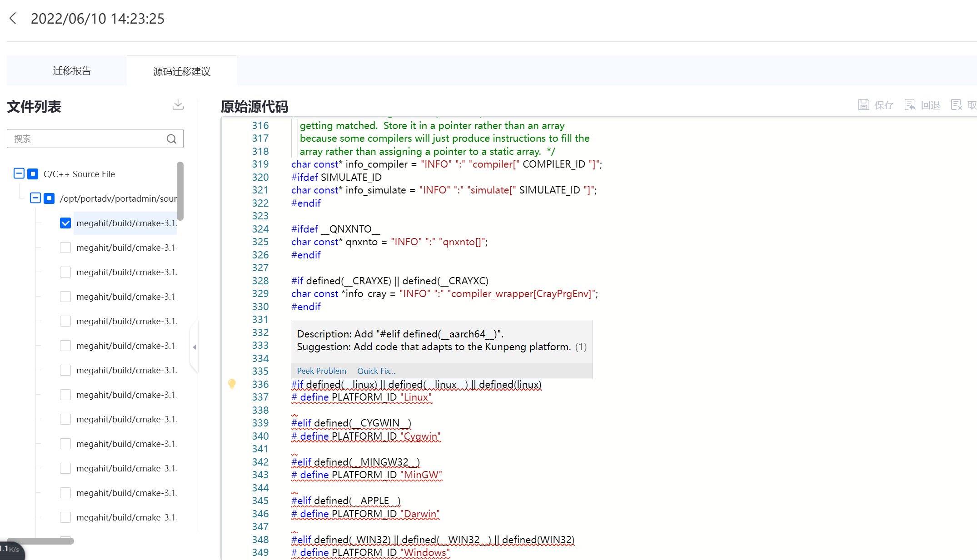Image resolution: width=977 pixels, height=560 pixels.
Task: Click the network speed 1.1K/s indicator
Action: tap(12, 550)
